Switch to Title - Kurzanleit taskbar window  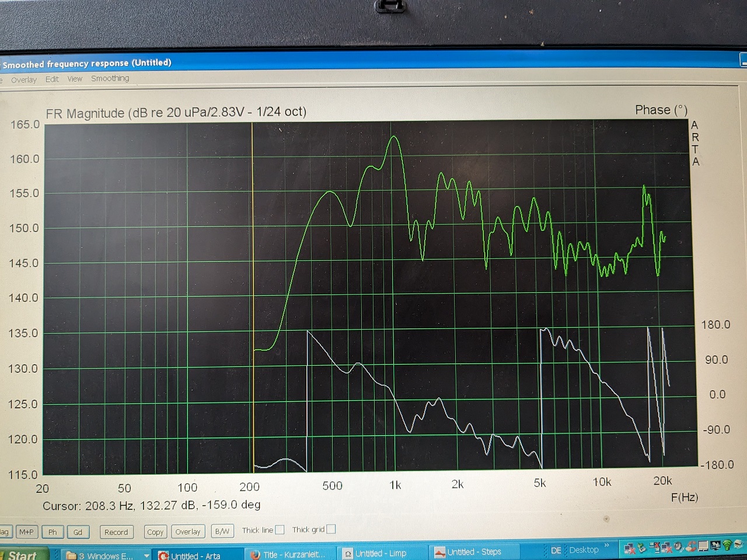tap(290, 554)
